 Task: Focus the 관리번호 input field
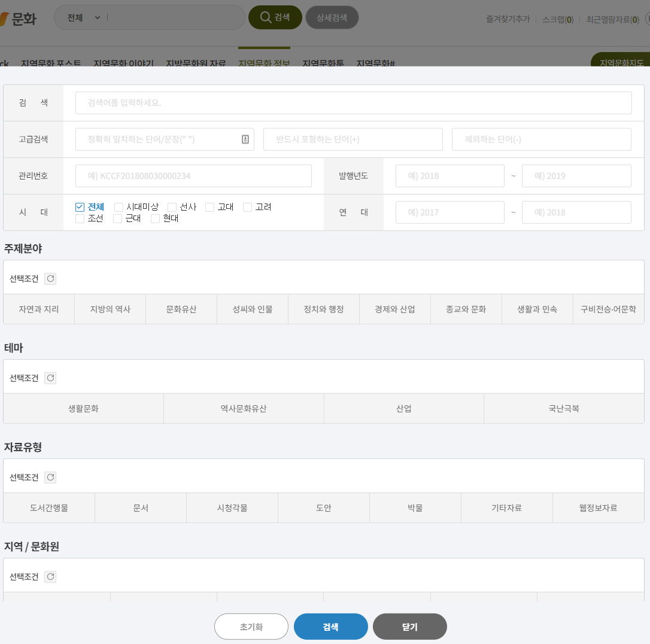[x=193, y=176]
